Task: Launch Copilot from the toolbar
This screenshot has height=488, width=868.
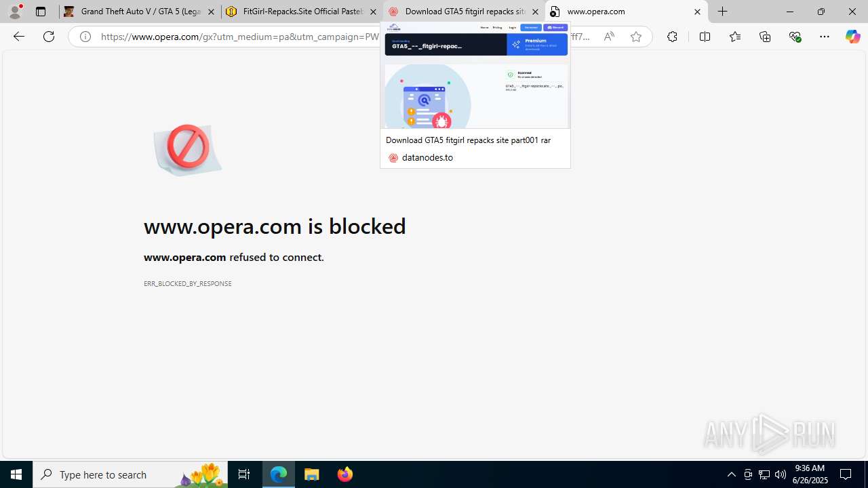Action: [852, 37]
